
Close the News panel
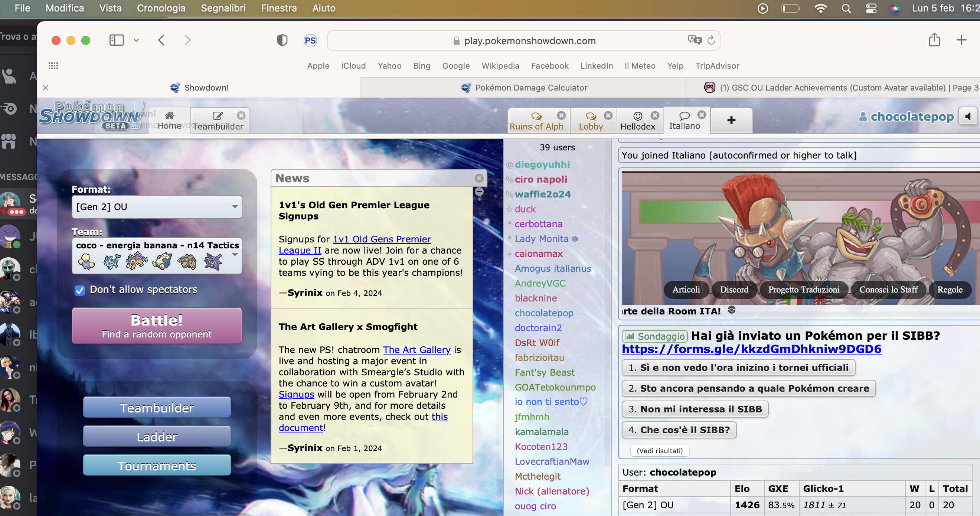click(x=479, y=178)
